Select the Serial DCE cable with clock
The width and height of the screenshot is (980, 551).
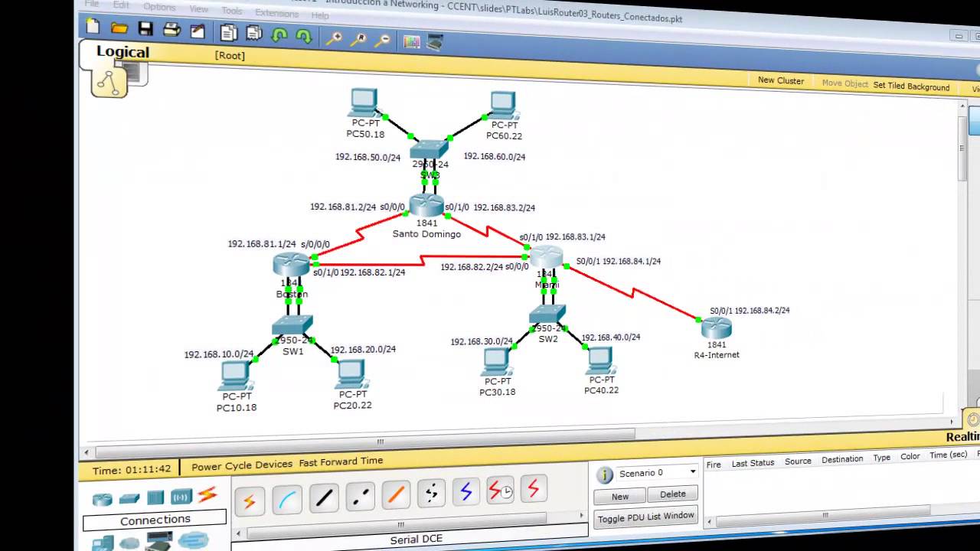tap(500, 490)
